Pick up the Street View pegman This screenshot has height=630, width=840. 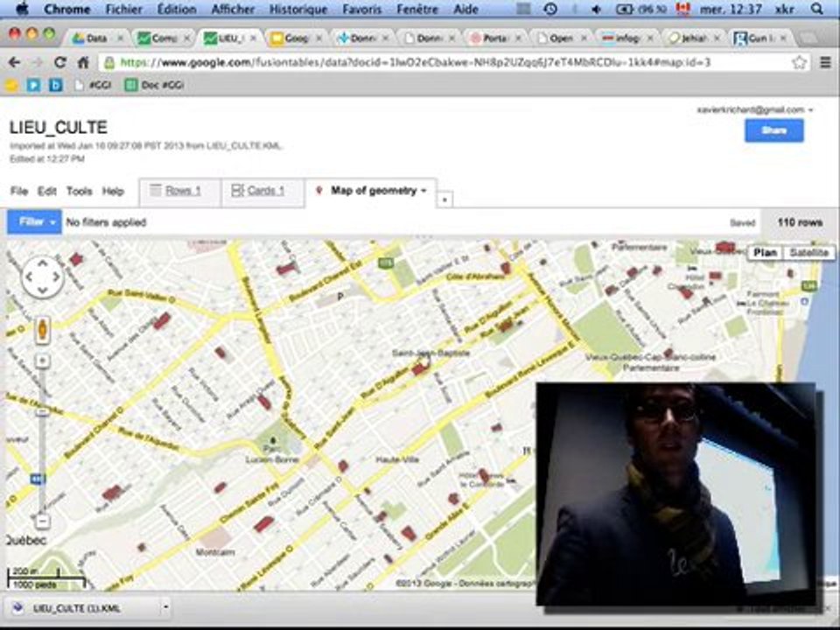click(43, 330)
